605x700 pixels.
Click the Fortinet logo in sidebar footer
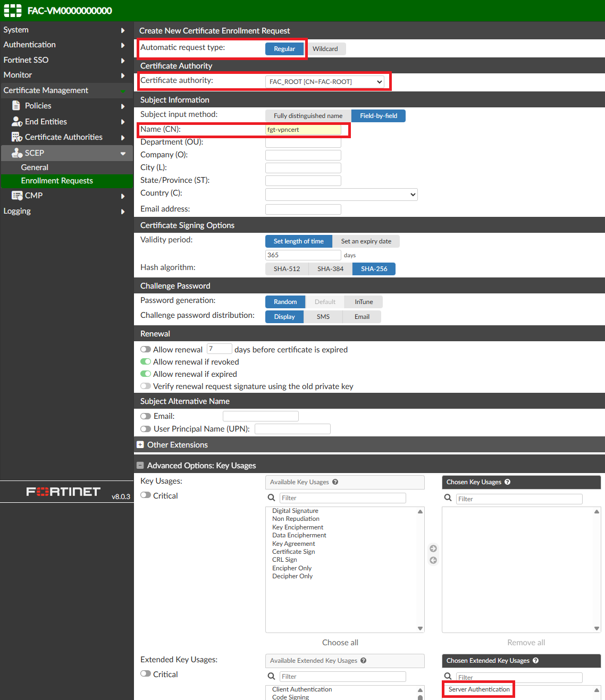(x=63, y=492)
